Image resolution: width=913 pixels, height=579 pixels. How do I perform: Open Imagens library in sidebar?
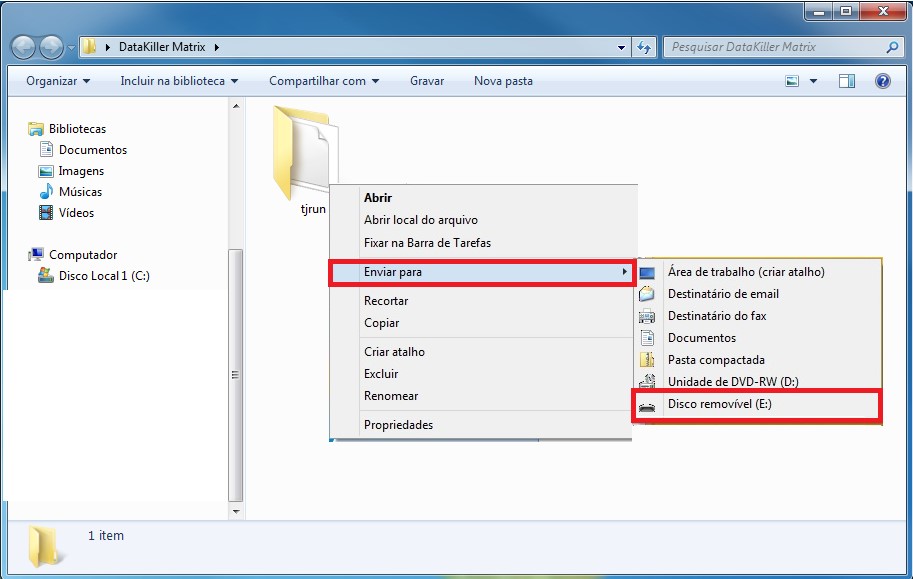[81, 171]
